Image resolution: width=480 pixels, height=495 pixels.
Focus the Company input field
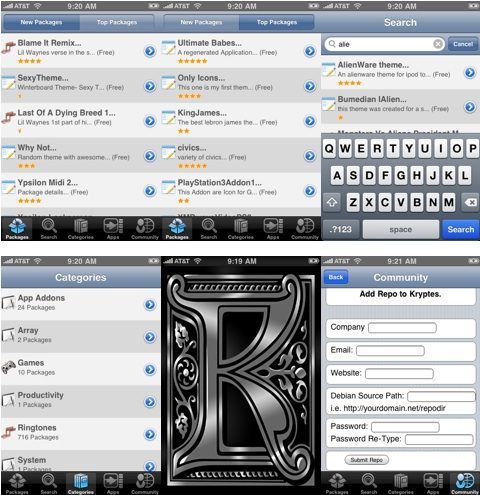coord(402,328)
